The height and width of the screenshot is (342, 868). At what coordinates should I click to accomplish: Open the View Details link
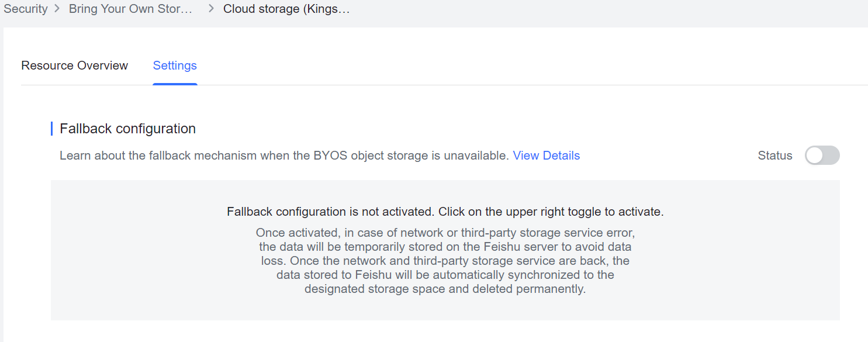pos(546,156)
